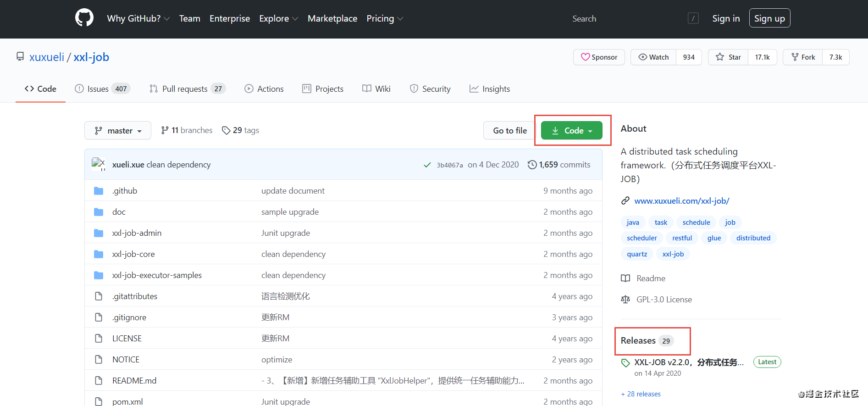Click the search slash shortcut icon
Viewport: 868px width, 406px height.
(693, 18)
